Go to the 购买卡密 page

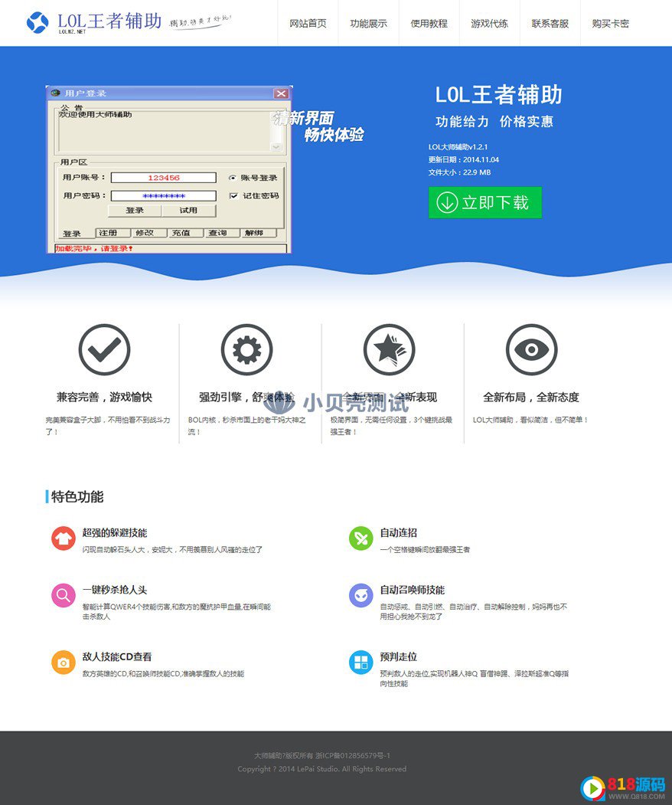[x=611, y=24]
